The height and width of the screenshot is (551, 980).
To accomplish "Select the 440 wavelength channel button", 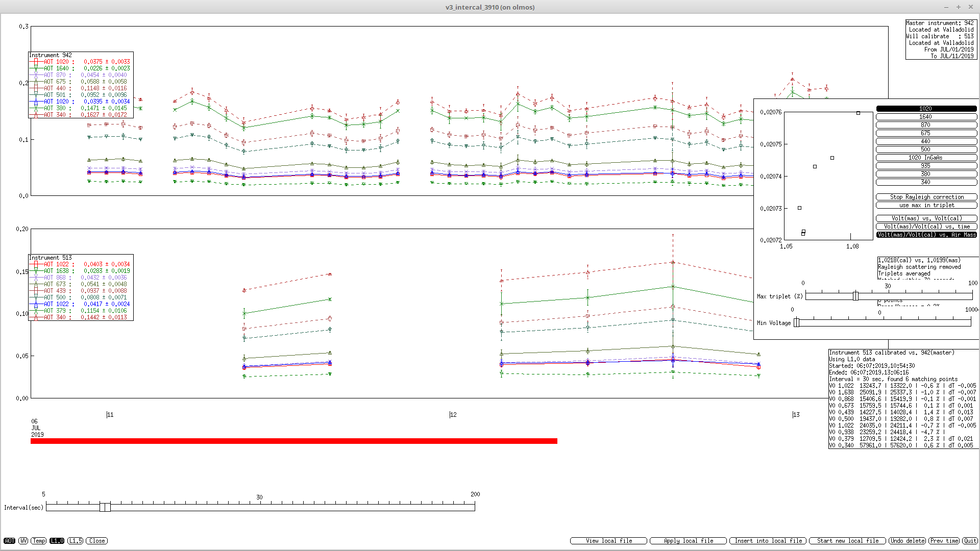I will 926,141.
